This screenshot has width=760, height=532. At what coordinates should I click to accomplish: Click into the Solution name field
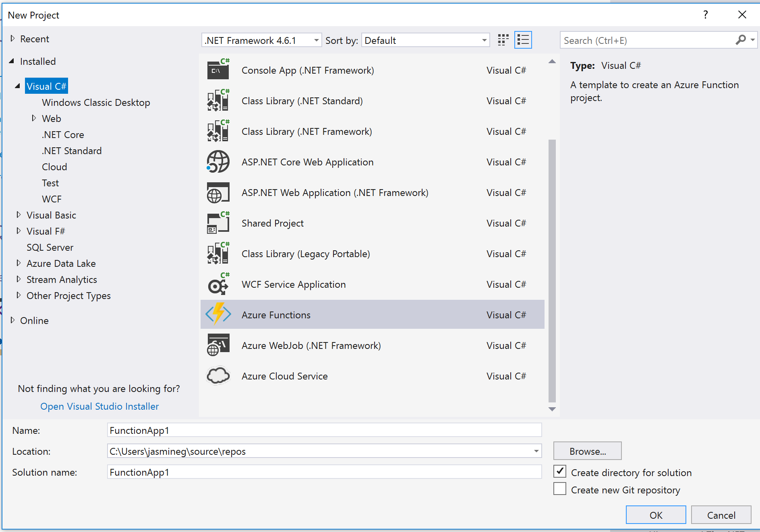click(x=324, y=472)
